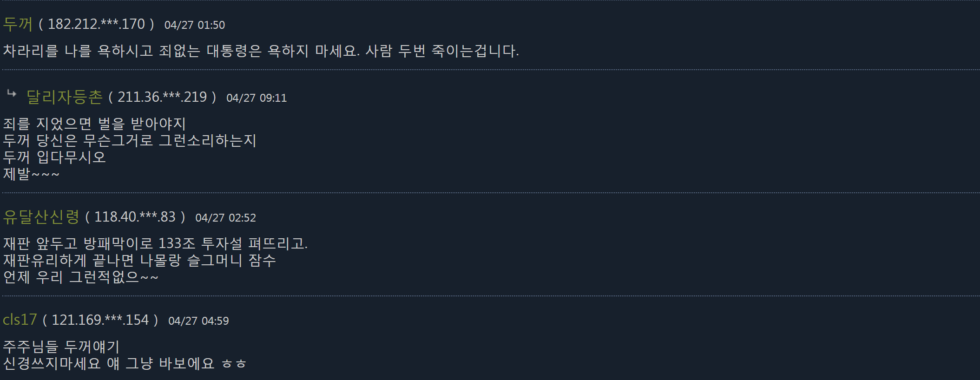Click the timestamp 04/27 04:59

[198, 321]
